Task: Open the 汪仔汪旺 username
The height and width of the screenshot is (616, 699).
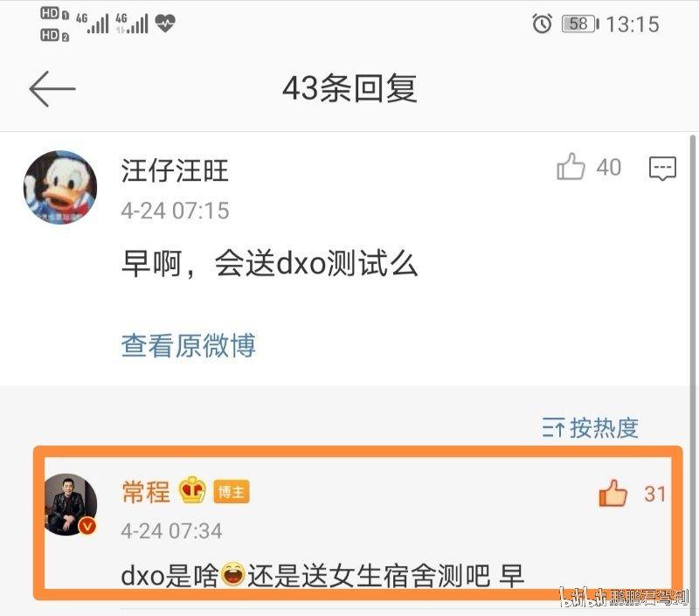Action: [175, 170]
